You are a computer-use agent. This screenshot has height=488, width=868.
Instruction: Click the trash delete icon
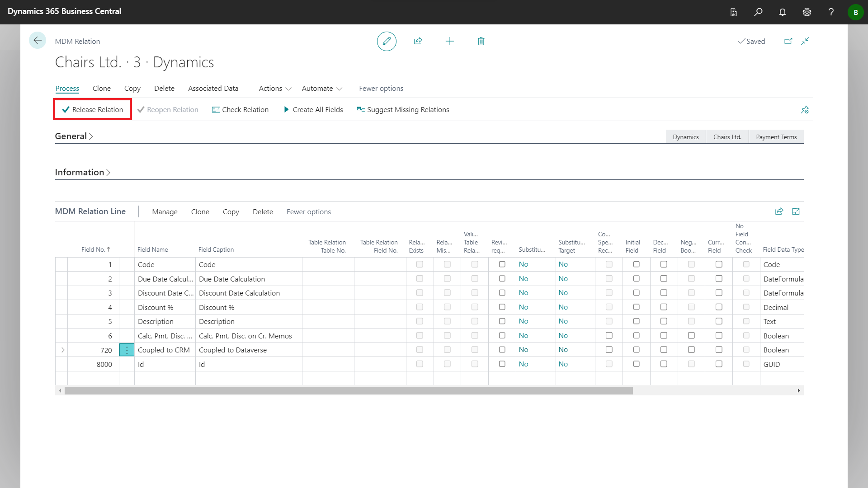click(481, 41)
